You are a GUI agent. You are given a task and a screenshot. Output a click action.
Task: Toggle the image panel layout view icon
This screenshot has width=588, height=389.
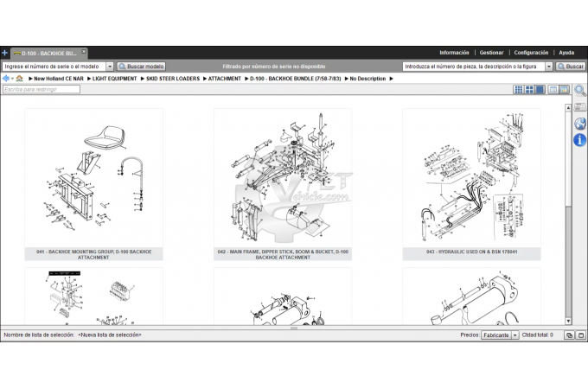pos(564,89)
